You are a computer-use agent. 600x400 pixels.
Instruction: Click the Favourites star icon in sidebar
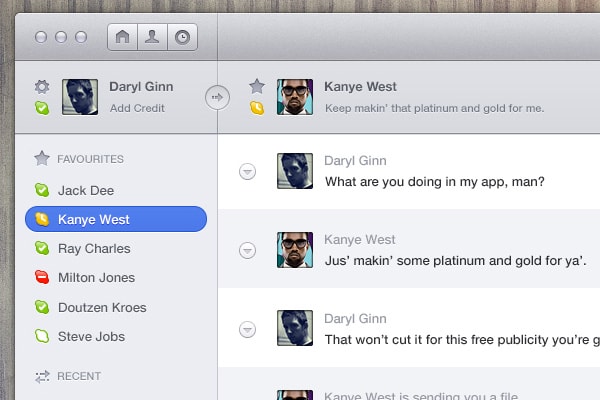tap(42, 158)
